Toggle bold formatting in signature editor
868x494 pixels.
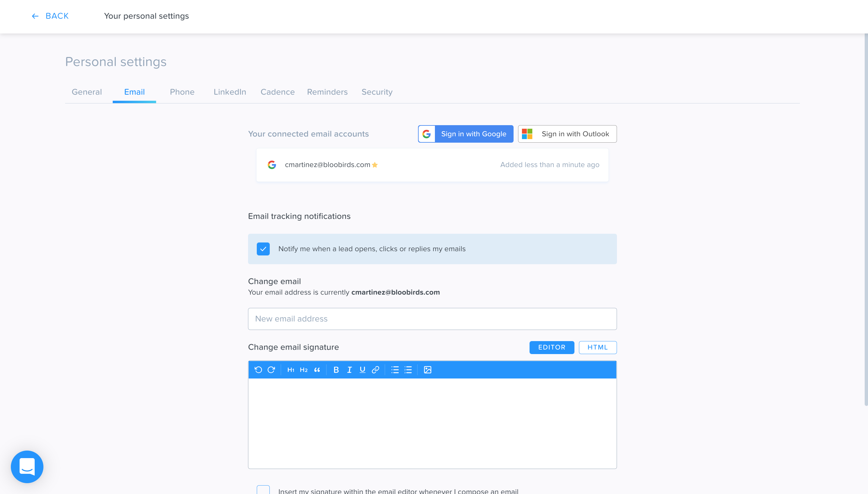(336, 370)
